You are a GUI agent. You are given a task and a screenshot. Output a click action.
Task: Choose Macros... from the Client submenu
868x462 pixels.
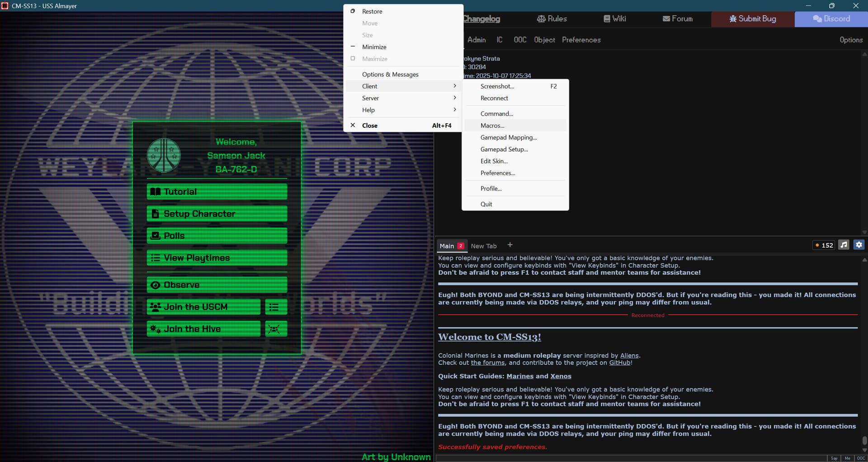[x=492, y=126]
